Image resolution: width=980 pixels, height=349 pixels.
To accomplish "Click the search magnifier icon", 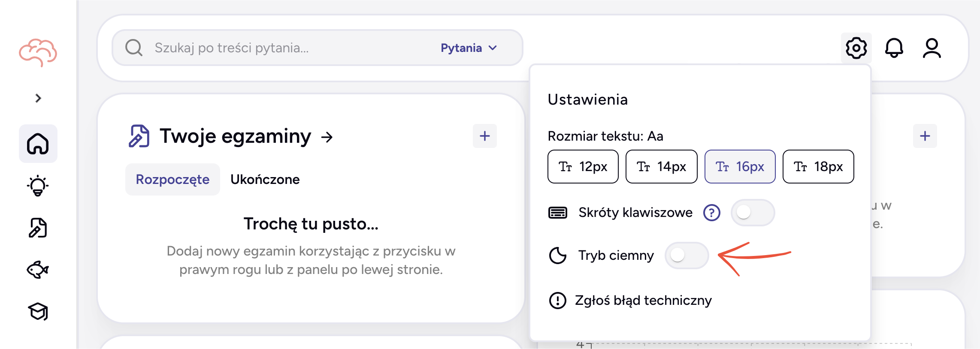I will [134, 48].
